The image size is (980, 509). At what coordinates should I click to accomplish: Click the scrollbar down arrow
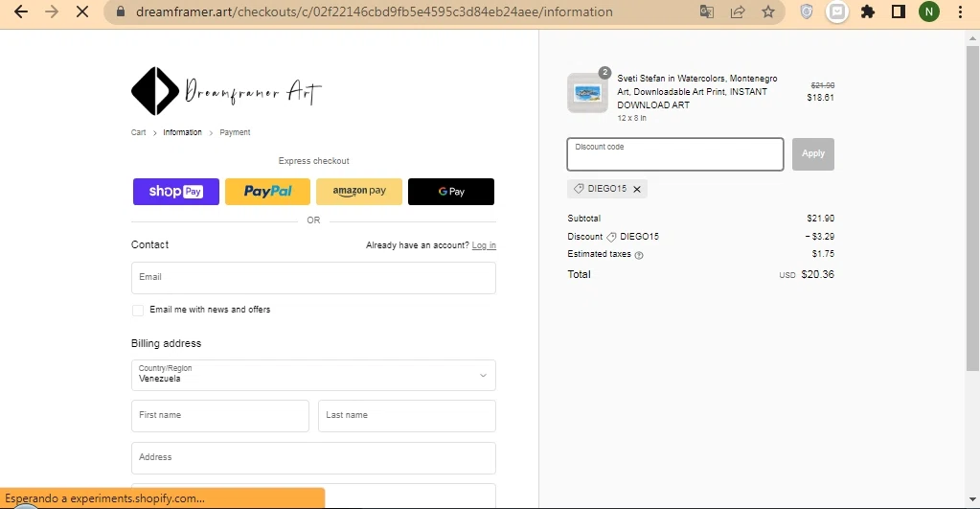[x=972, y=499]
